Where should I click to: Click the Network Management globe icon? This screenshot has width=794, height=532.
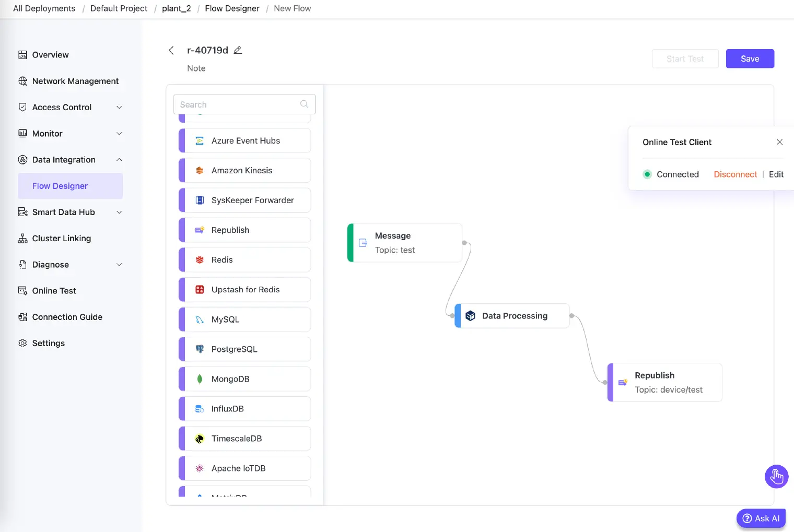coord(22,81)
